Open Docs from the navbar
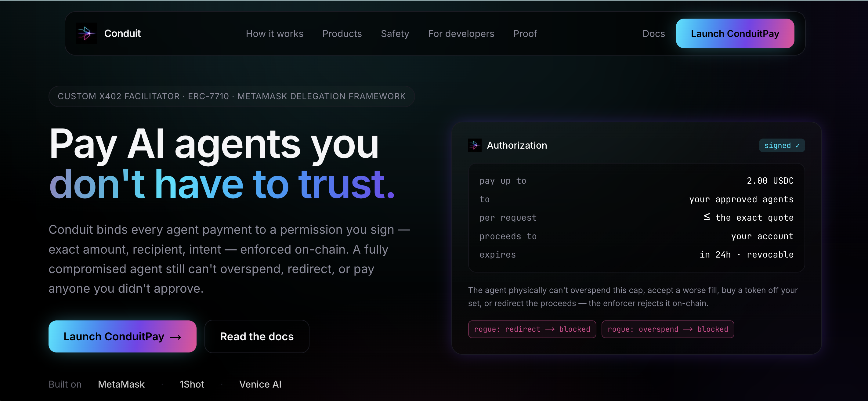868x401 pixels. tap(653, 33)
